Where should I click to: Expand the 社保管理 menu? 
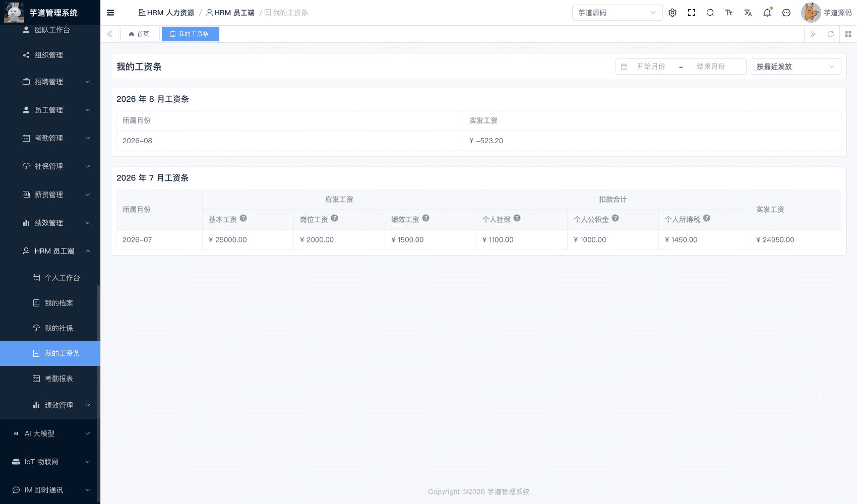pyautogui.click(x=50, y=166)
